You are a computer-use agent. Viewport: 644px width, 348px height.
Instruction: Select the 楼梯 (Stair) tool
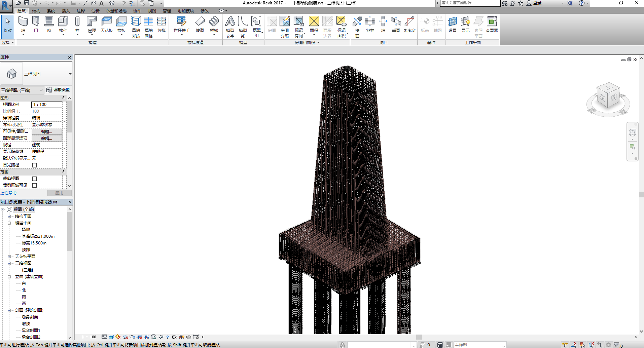coord(214,24)
